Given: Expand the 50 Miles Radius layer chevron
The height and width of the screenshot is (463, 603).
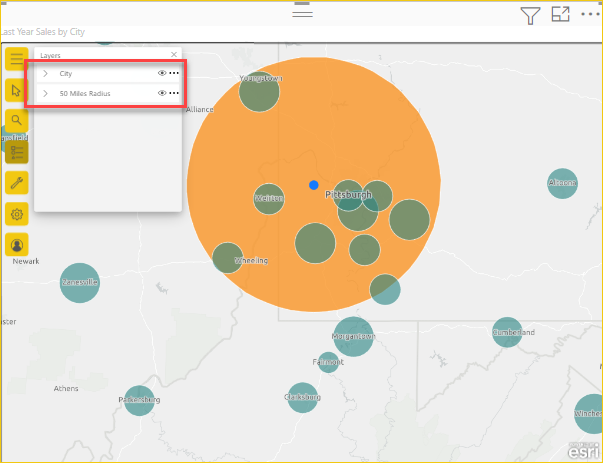Looking at the screenshot, I should pyautogui.click(x=45, y=93).
